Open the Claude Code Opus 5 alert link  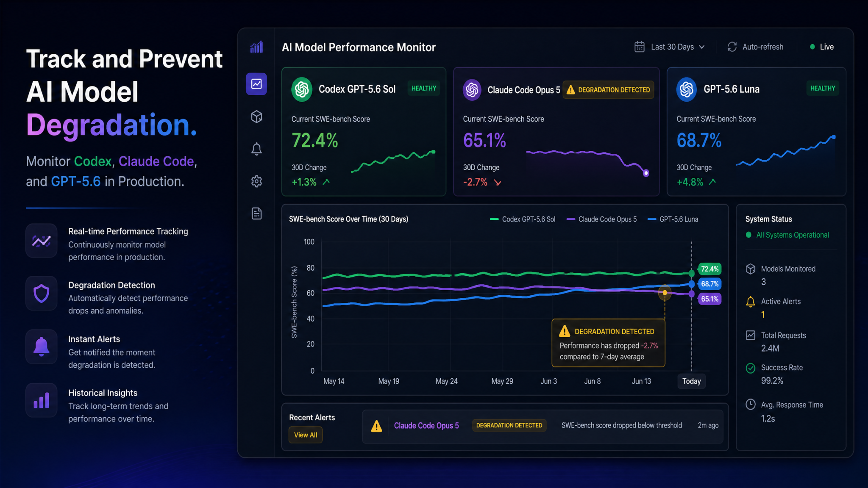(x=426, y=426)
